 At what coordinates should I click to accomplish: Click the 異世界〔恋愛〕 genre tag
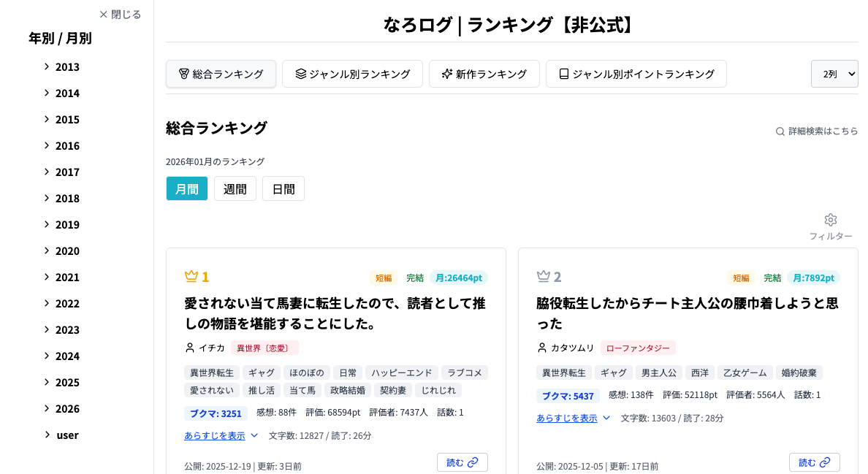coord(264,348)
